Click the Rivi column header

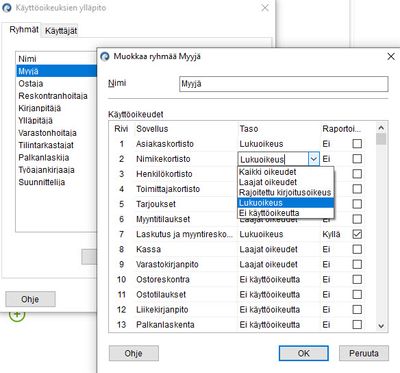pos(121,129)
